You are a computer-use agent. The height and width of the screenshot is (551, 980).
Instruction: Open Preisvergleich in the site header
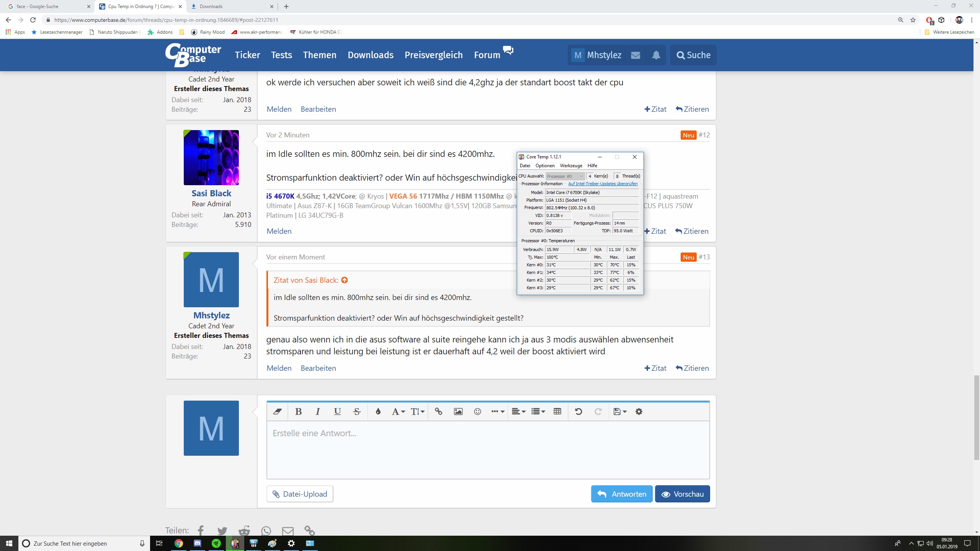click(x=434, y=55)
